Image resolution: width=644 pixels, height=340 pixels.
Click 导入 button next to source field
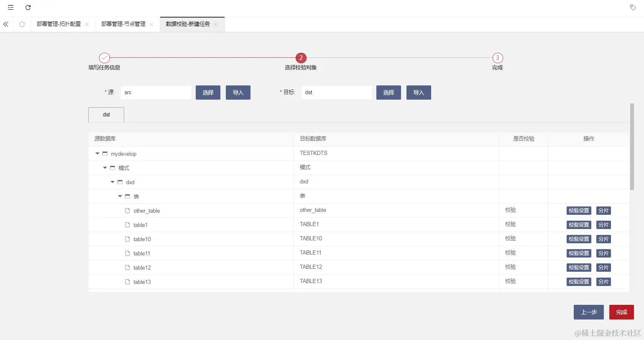[x=238, y=93]
